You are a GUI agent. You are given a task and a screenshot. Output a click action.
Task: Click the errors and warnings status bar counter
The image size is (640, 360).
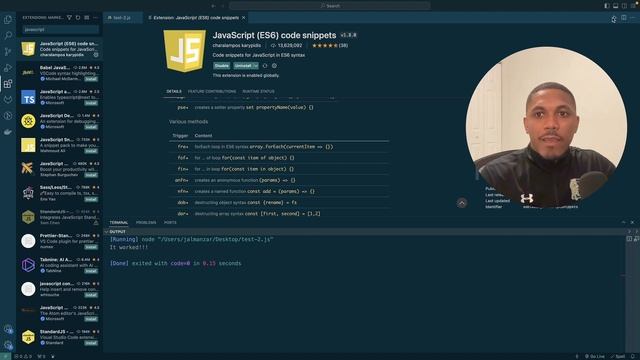[23, 356]
